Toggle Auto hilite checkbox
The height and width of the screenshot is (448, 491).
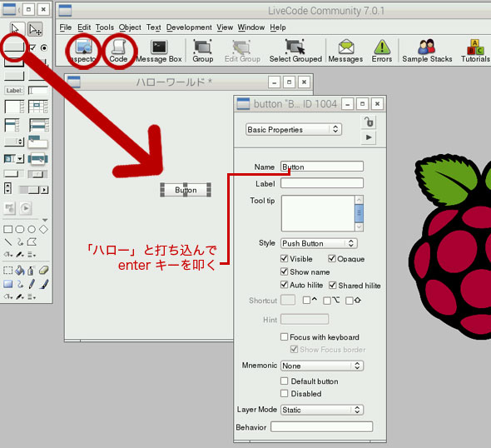284,285
